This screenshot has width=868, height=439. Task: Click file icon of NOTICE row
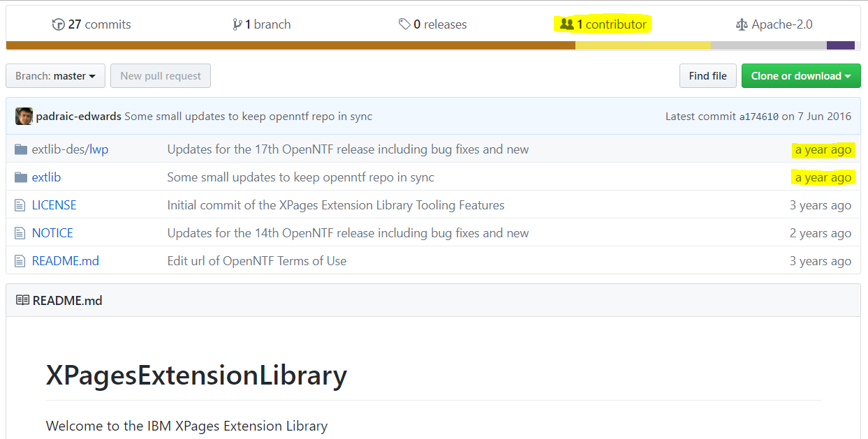20,233
